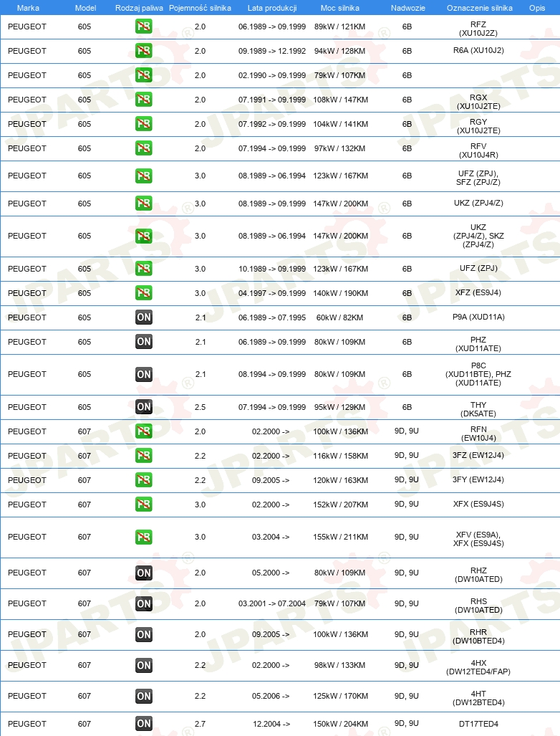Click diesel ON icon in P9A (XUD11A) row

click(x=143, y=317)
